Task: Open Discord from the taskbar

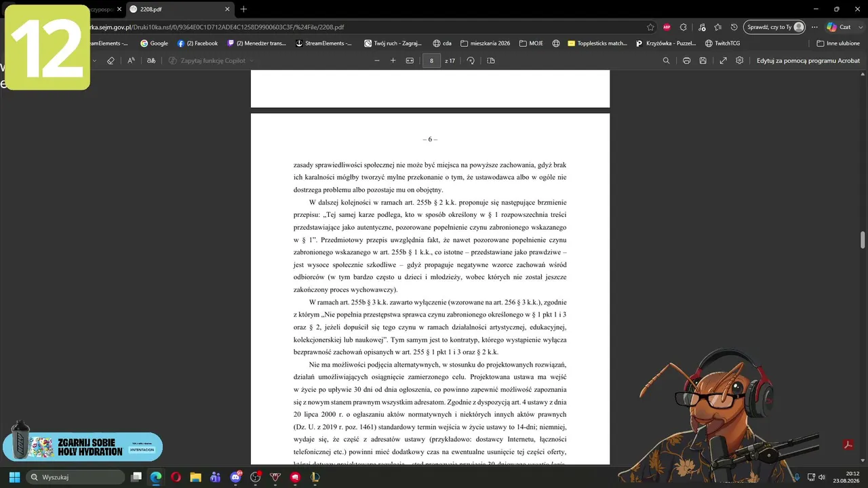Action: pos(235,477)
